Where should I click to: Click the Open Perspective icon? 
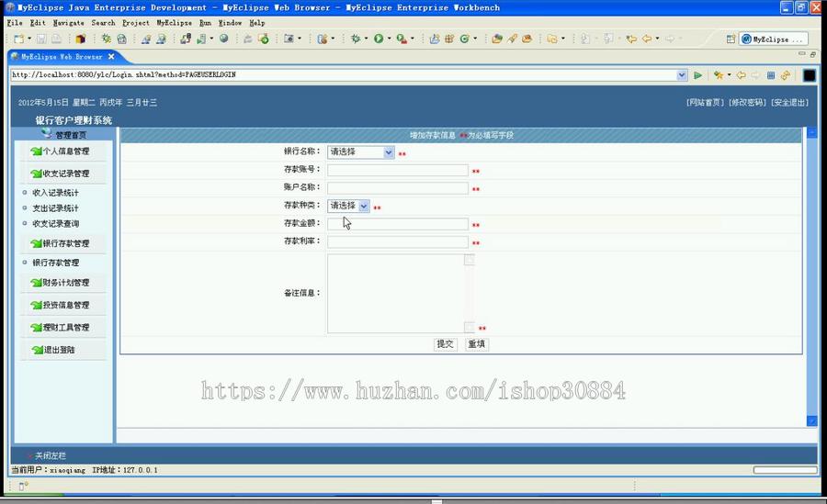(x=731, y=39)
